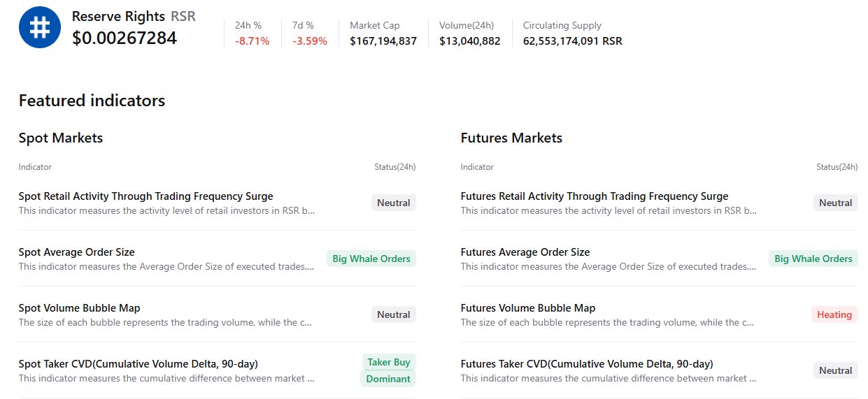The width and height of the screenshot is (868, 399).
Task: Click Neutral badge for Futures Retail Activity
Action: [835, 203]
